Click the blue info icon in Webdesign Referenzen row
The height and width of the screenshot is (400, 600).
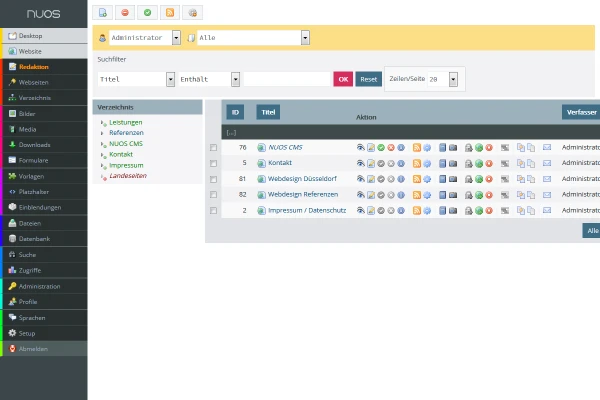401,195
